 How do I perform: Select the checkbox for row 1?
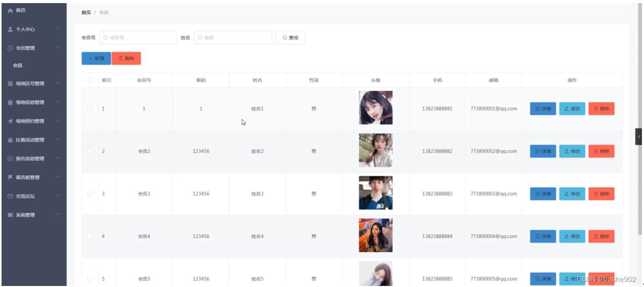(x=90, y=109)
